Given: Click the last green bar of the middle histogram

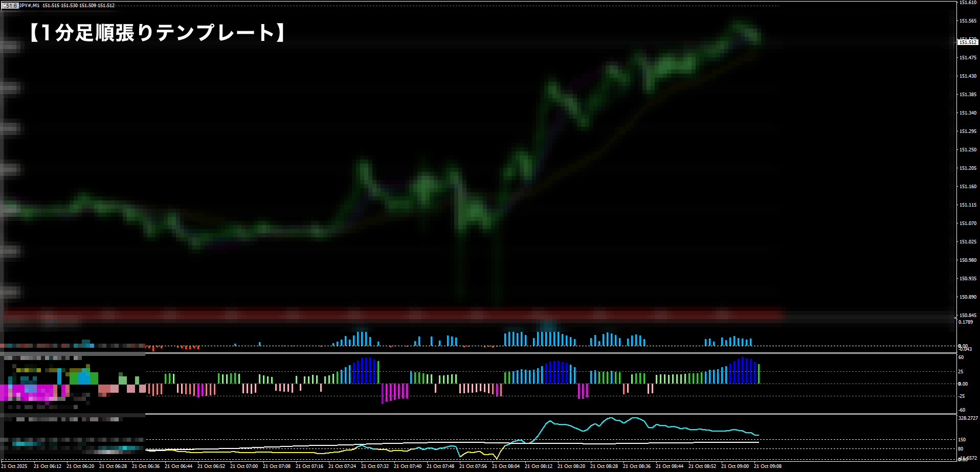Looking at the screenshot, I should coord(759,374).
